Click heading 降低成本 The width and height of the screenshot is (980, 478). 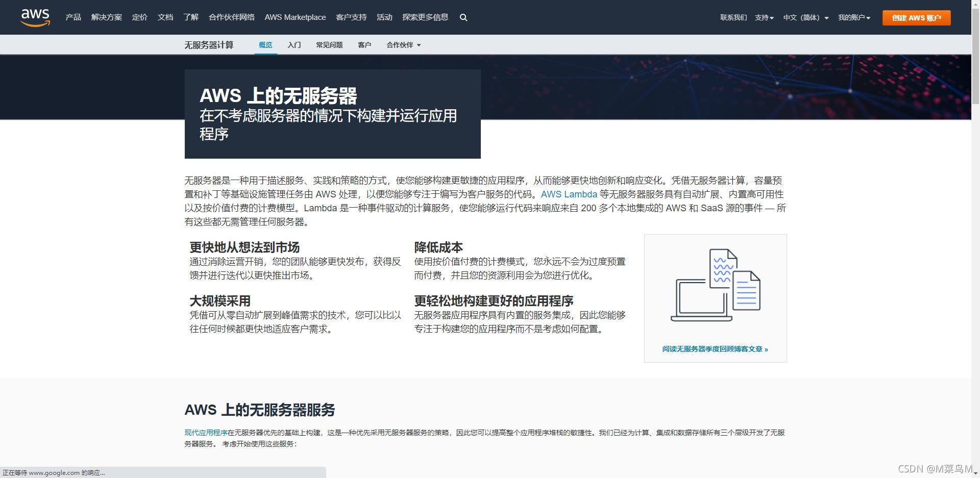(x=438, y=247)
